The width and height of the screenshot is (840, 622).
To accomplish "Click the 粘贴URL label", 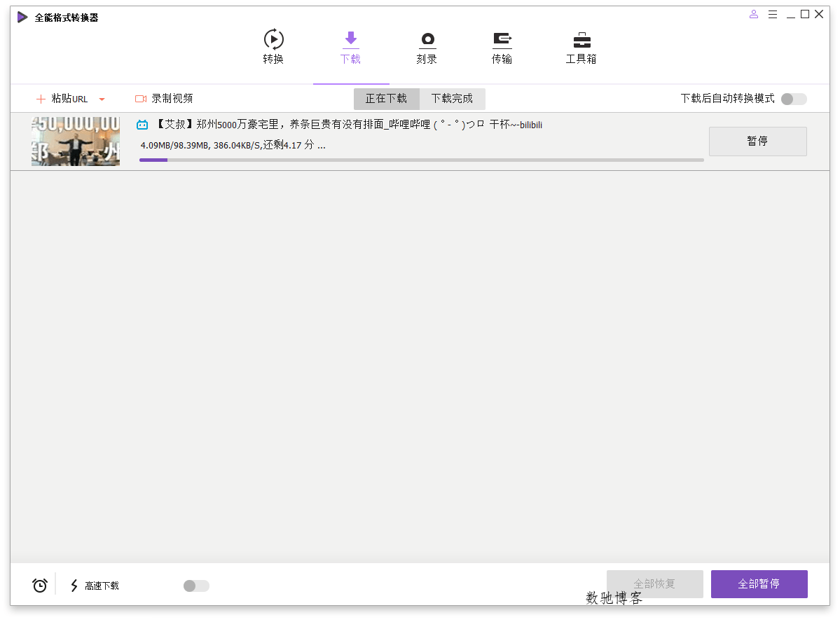I will coord(69,99).
